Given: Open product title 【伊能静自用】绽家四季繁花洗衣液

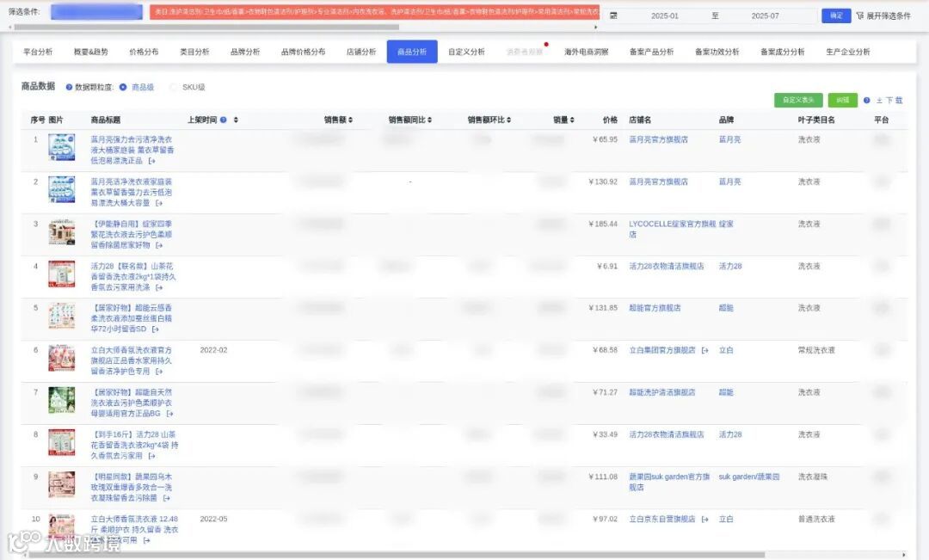Looking at the screenshot, I should (131, 235).
